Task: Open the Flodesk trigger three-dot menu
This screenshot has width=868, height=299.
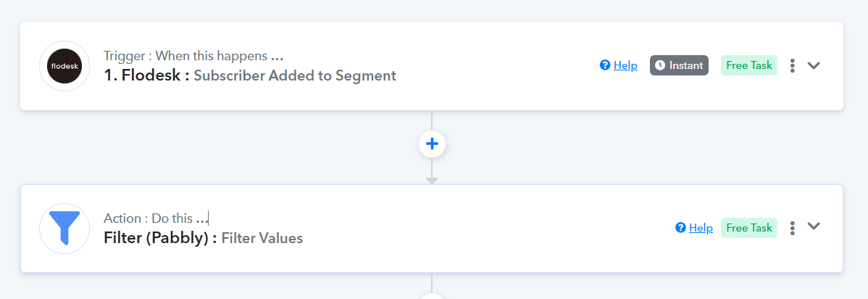Action: click(793, 65)
